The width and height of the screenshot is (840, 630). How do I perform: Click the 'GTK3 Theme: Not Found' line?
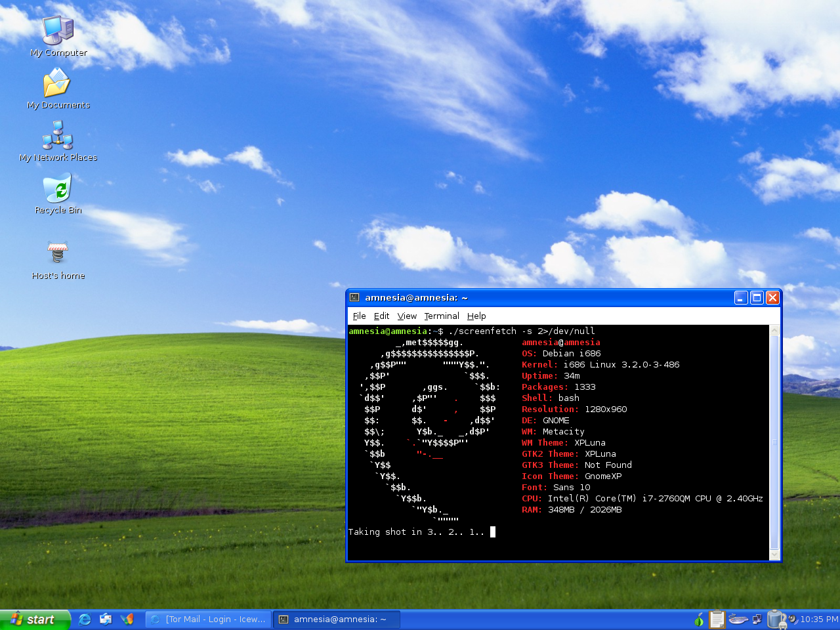[x=577, y=465]
